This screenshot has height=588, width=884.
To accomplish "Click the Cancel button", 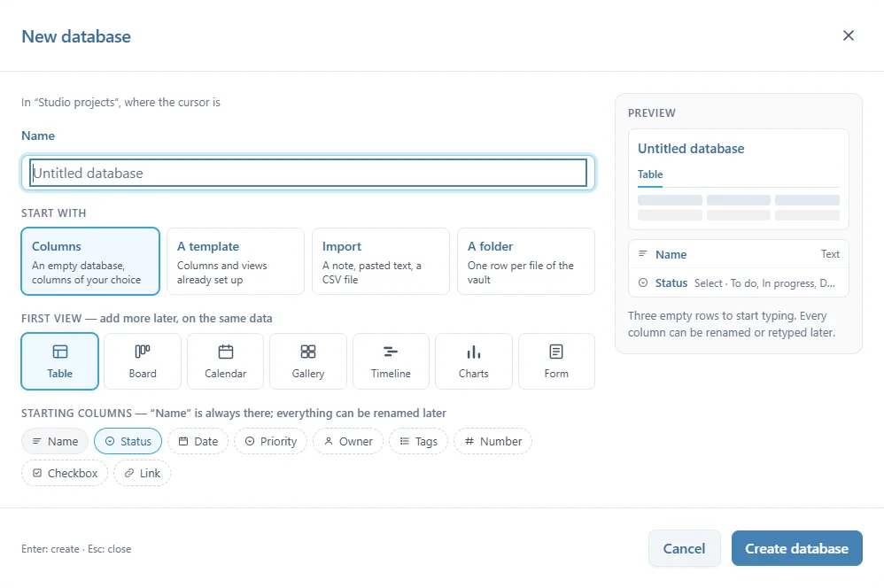I will (685, 548).
